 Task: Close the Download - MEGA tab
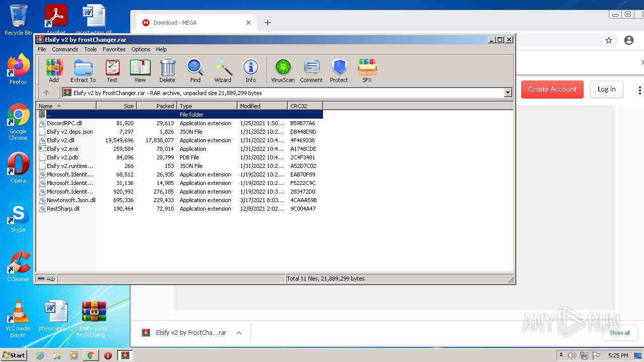click(x=249, y=23)
